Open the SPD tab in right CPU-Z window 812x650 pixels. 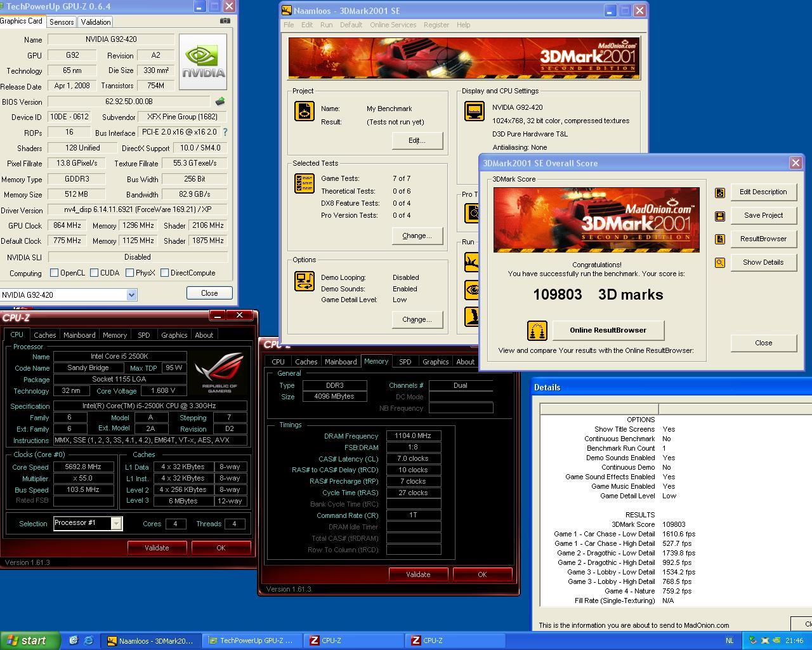click(405, 362)
